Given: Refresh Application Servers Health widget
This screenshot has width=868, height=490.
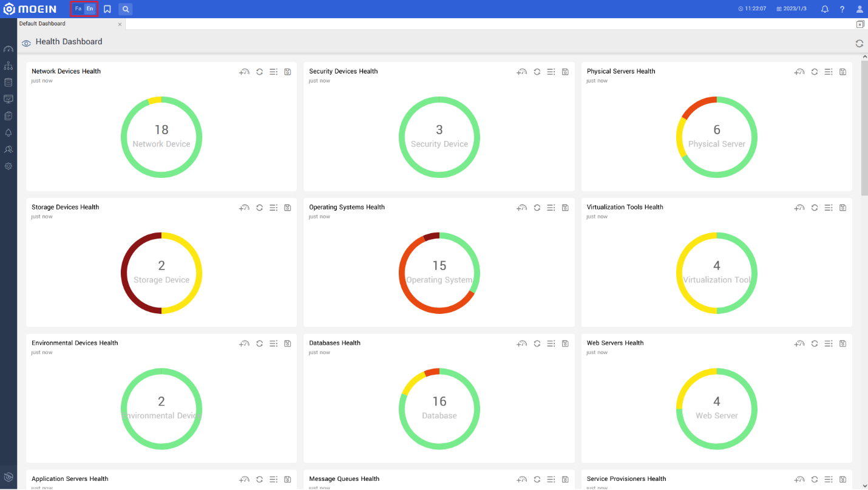Looking at the screenshot, I should [259, 480].
